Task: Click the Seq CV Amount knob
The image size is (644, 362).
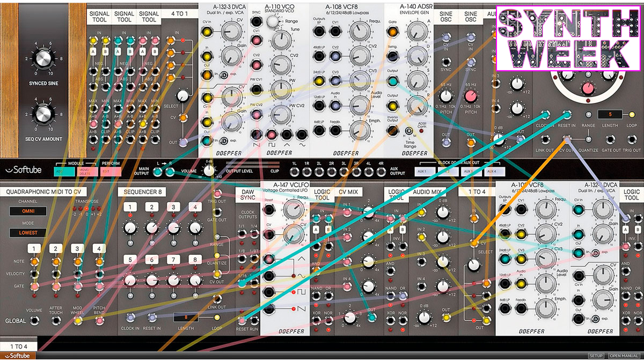Action: (x=44, y=114)
